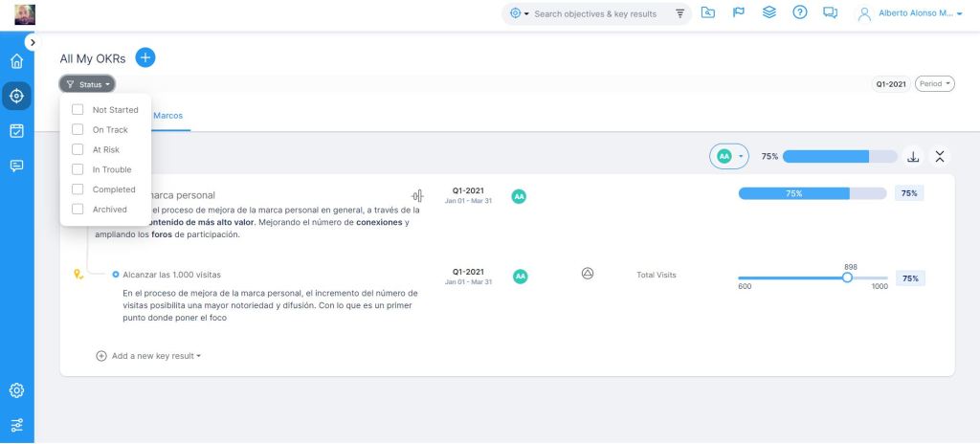
Task: Expand Add a new key result menu
Action: pyautogui.click(x=155, y=356)
